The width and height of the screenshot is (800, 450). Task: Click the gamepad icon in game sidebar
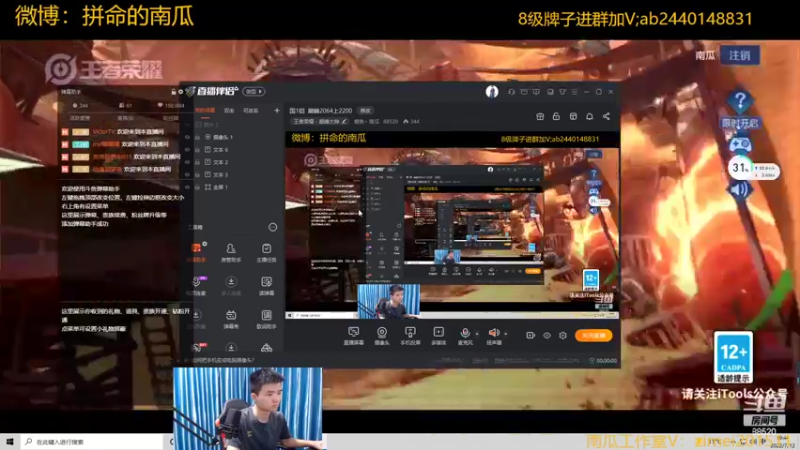740,144
